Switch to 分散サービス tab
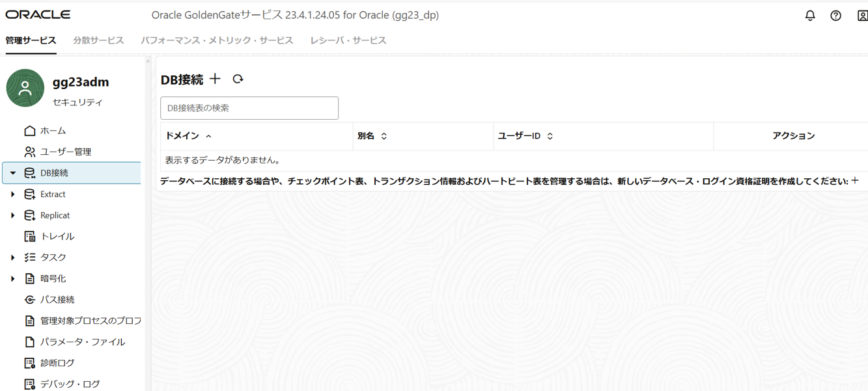This screenshot has width=868, height=391. click(98, 40)
